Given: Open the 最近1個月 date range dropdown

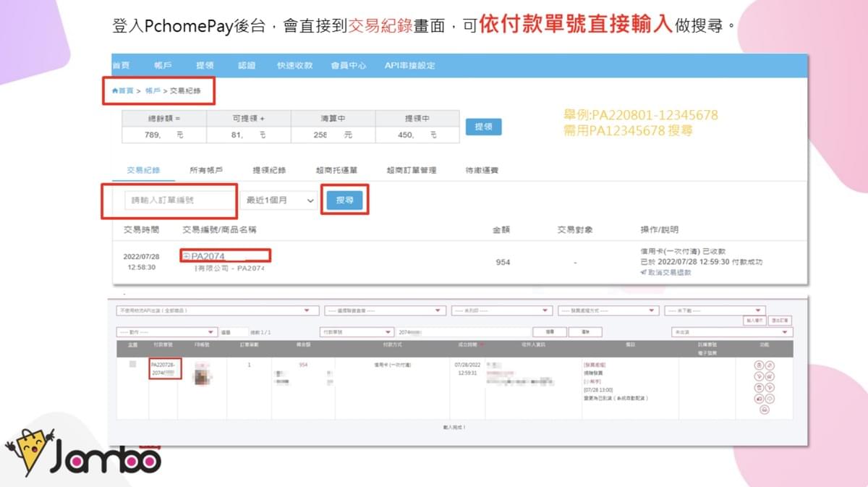Looking at the screenshot, I should (279, 200).
